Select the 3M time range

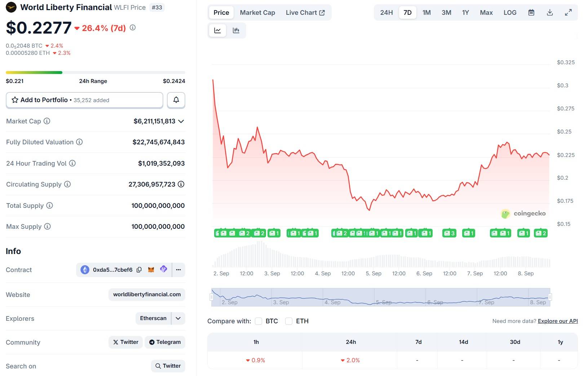446,13
